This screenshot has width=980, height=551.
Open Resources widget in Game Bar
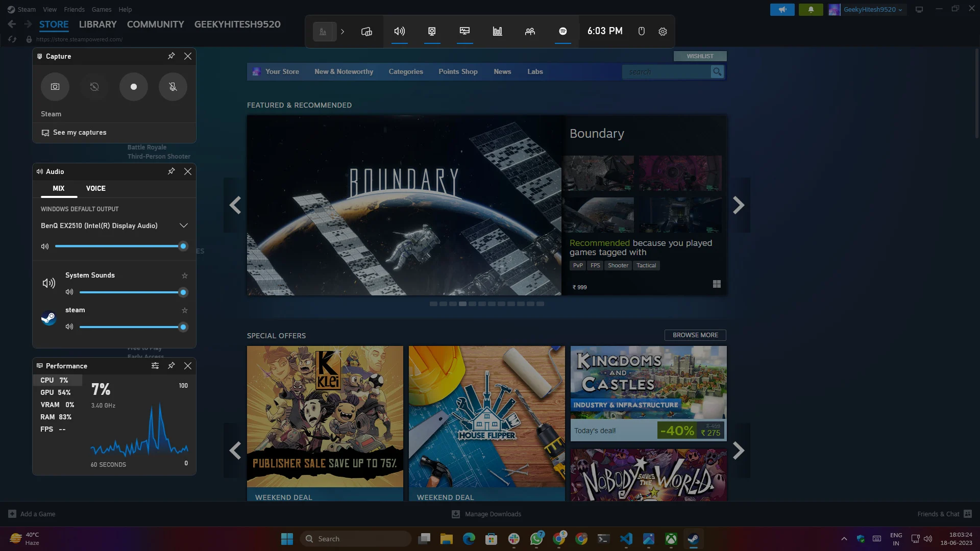click(498, 32)
